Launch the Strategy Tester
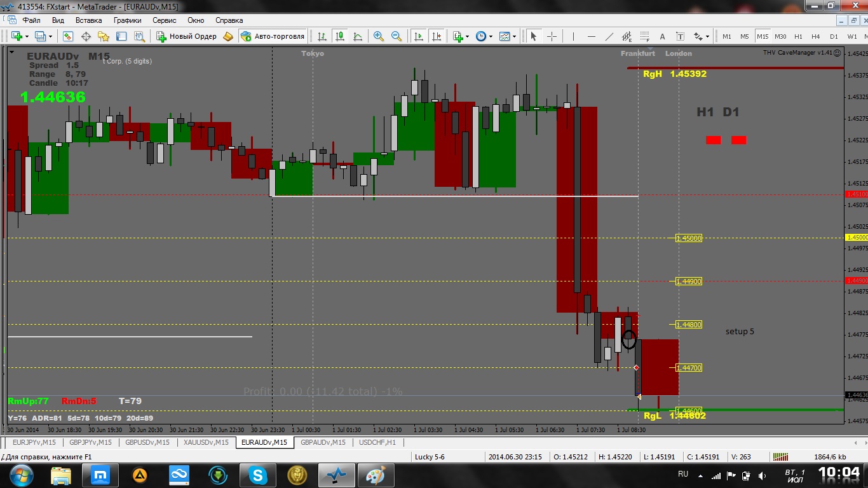Viewport: 868px width, 488px height. 139,36
